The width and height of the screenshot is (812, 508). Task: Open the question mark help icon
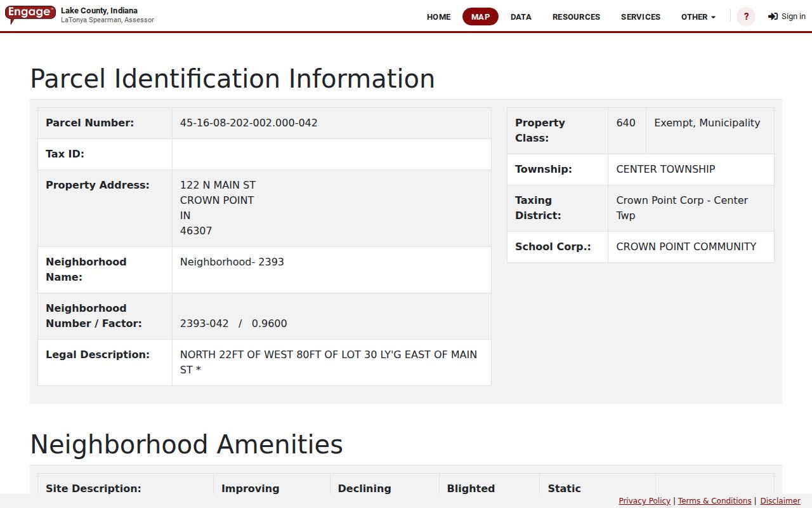746,17
